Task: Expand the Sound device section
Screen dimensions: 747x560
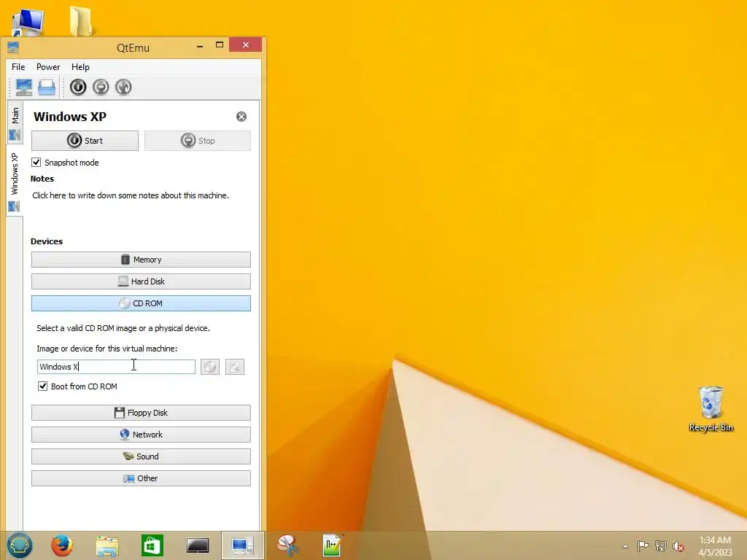Action: tap(141, 456)
